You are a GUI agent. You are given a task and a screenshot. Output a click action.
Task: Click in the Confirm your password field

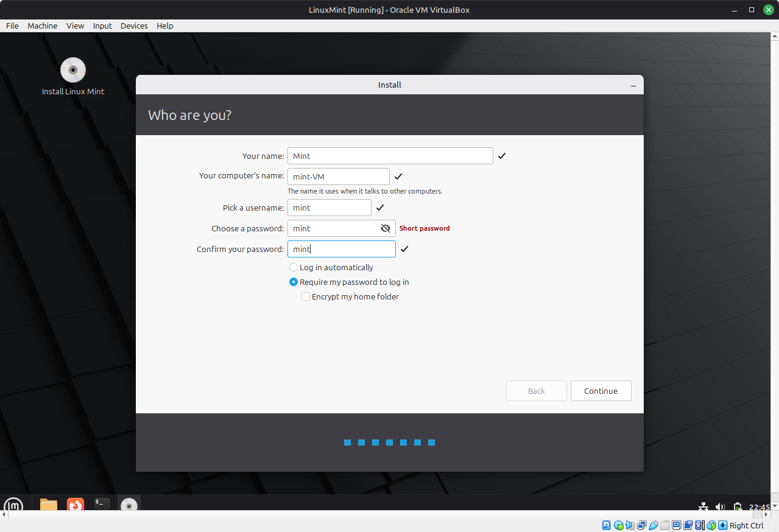pyautogui.click(x=342, y=249)
